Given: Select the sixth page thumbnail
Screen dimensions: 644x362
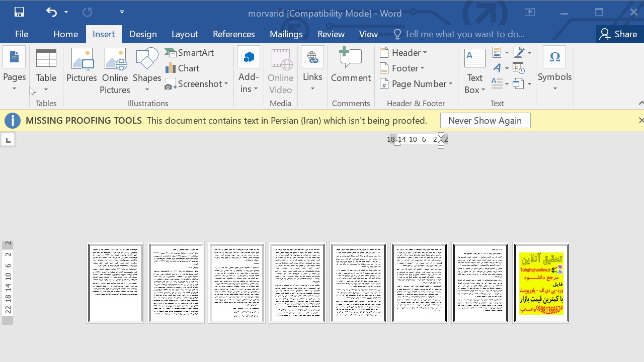Looking at the screenshot, I should pyautogui.click(x=420, y=283).
